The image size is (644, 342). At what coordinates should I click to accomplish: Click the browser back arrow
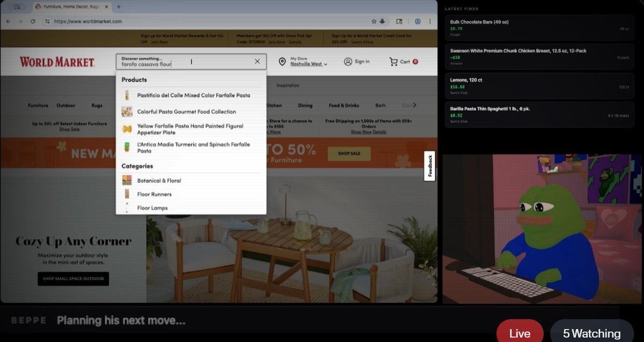[x=8, y=21]
